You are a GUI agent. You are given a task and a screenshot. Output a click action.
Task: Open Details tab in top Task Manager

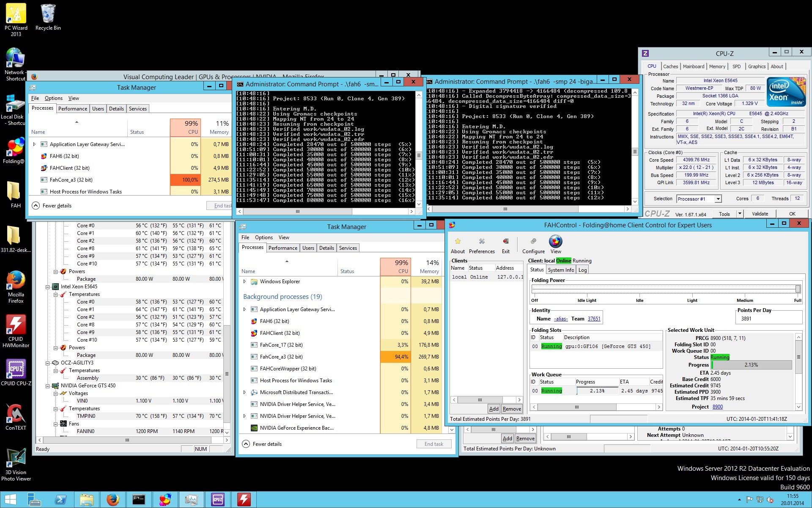pyautogui.click(x=116, y=109)
